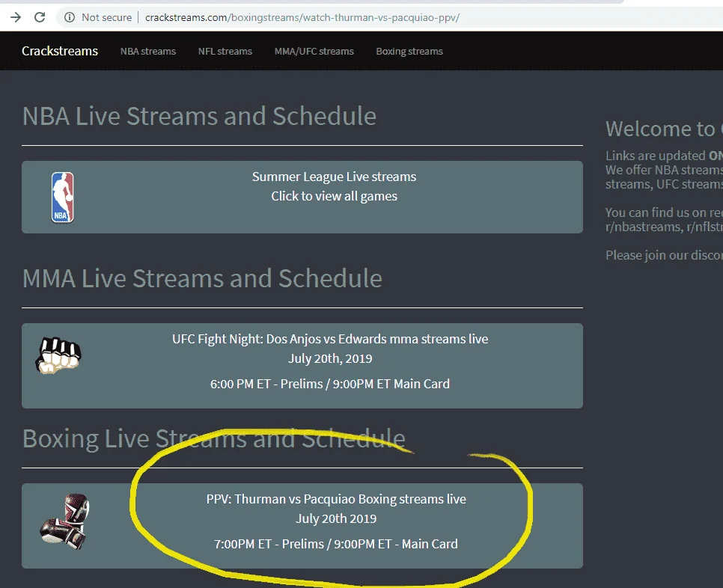The image size is (723, 588).
Task: Click 'Boxing Live Streams and Schedule' heading
Action: [213, 438]
